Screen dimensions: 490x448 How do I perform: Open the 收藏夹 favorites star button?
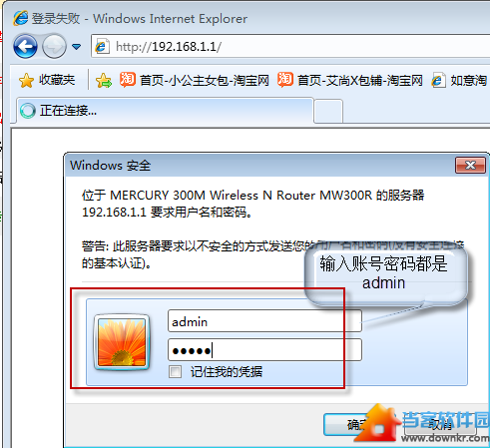[47, 80]
